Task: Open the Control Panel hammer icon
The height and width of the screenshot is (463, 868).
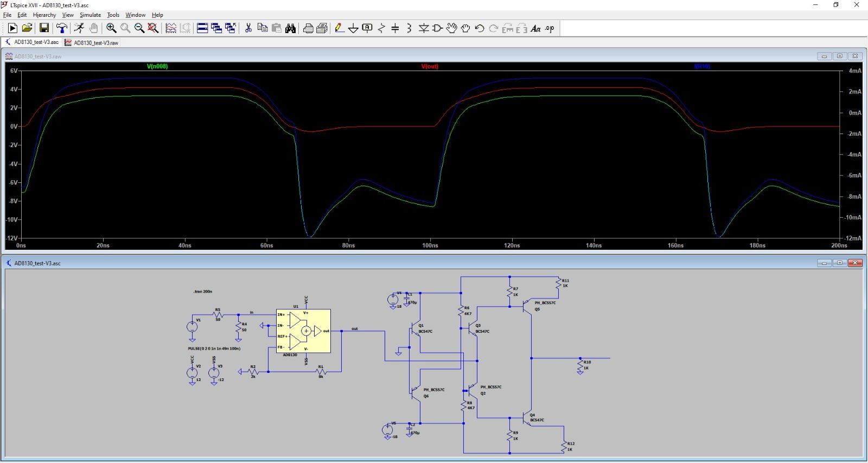Action: (x=62, y=28)
